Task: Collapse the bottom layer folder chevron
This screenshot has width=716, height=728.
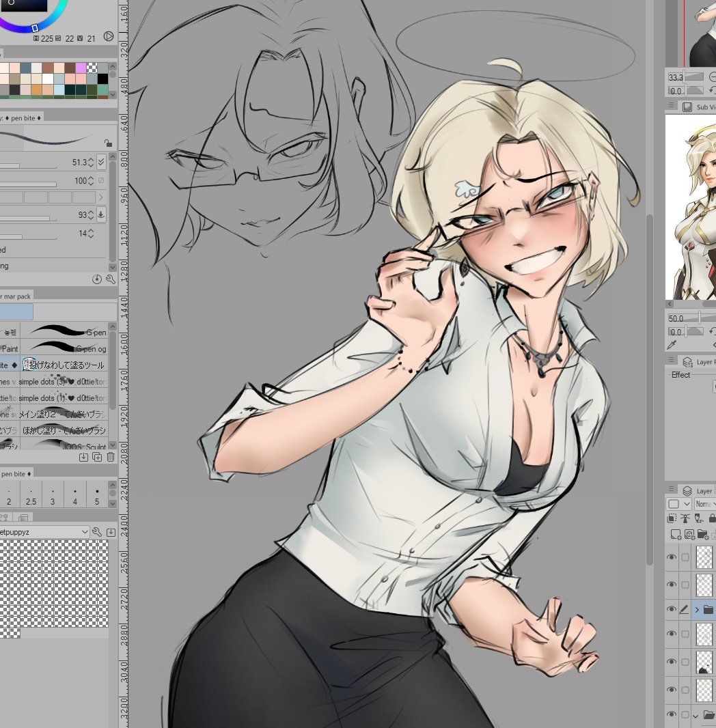Action: 696,716
